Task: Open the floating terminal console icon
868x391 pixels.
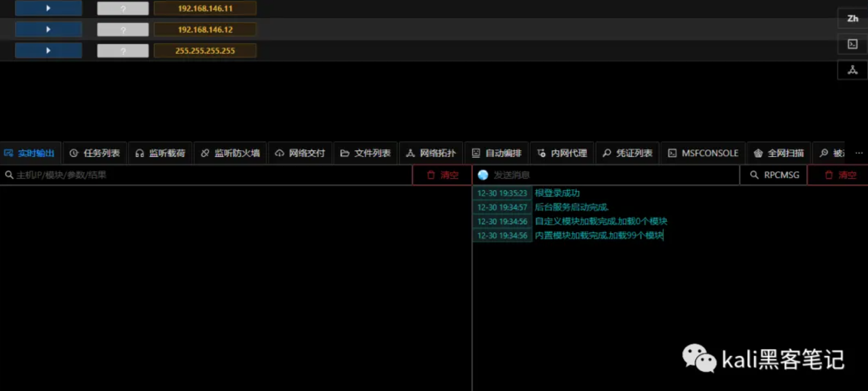Action: (853, 44)
